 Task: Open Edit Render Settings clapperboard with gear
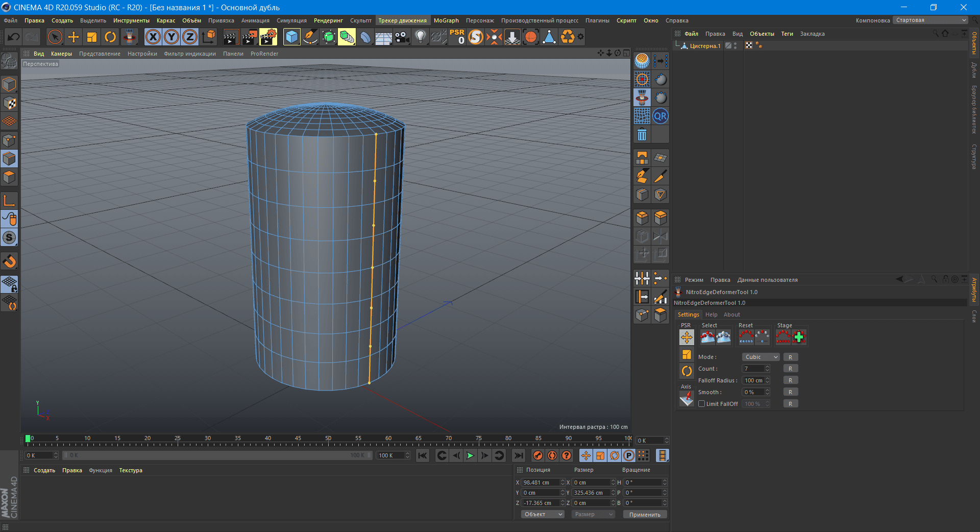pyautogui.click(x=268, y=37)
